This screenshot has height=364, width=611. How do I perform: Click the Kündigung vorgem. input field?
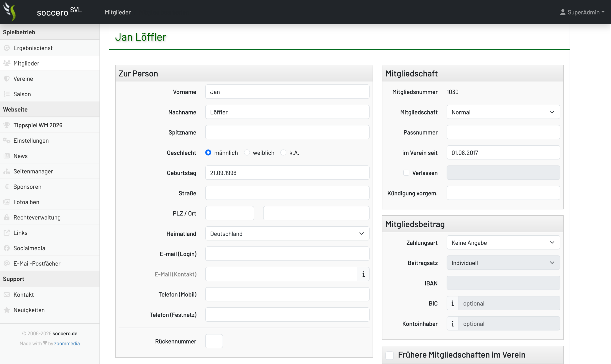coord(503,193)
